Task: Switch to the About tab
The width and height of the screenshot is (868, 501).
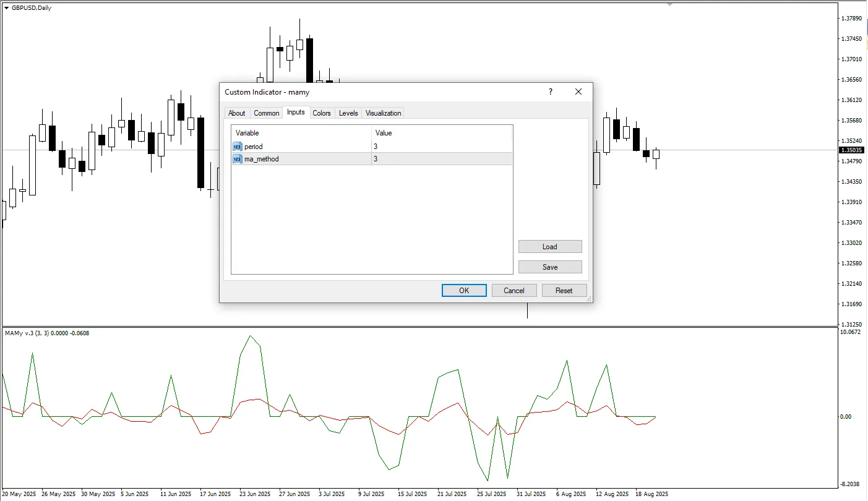Action: point(236,113)
